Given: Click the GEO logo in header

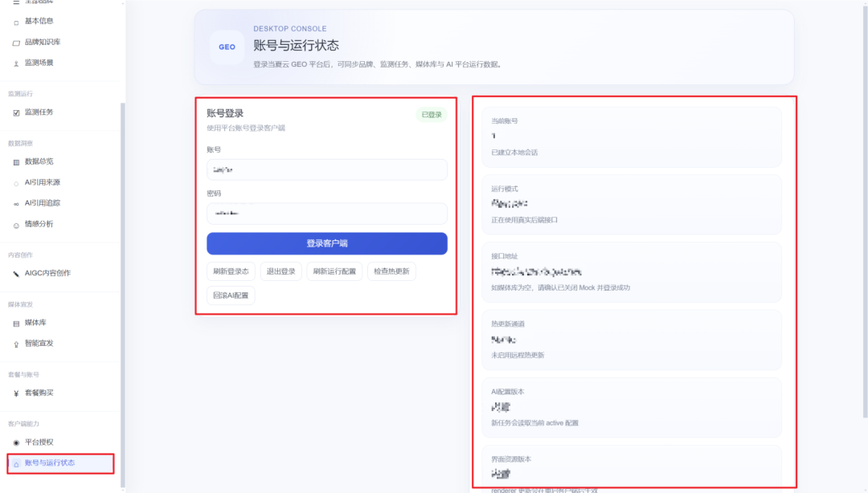Looking at the screenshot, I should (227, 47).
